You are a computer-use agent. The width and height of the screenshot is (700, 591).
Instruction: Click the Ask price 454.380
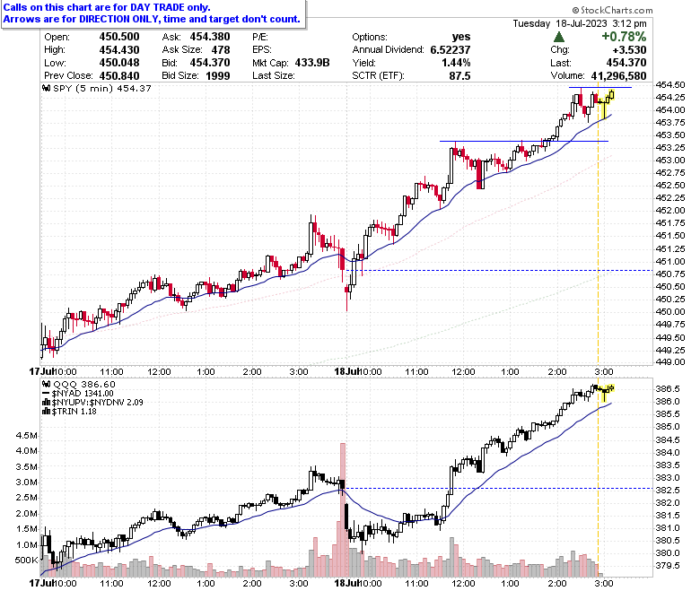point(210,37)
